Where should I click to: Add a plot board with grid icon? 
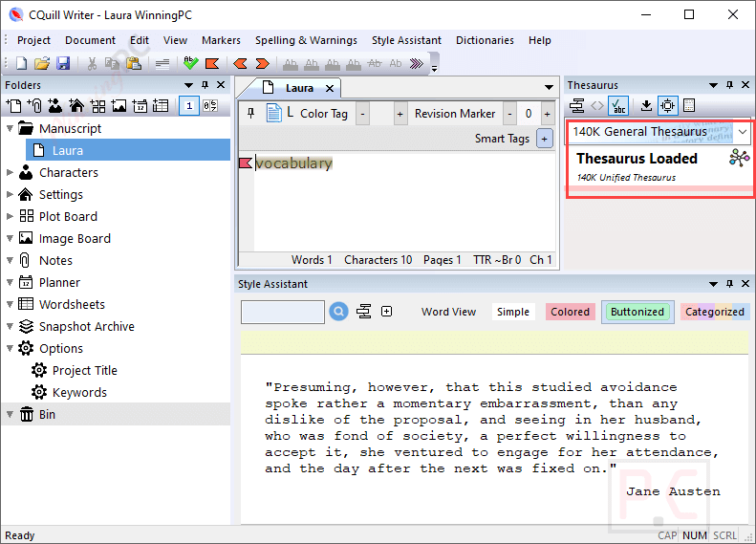pyautogui.click(x=97, y=105)
